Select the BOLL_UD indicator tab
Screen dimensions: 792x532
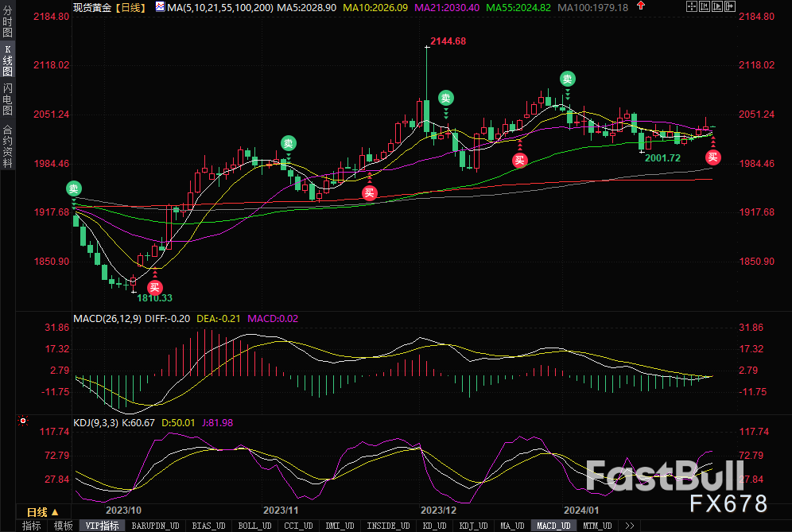[254, 526]
